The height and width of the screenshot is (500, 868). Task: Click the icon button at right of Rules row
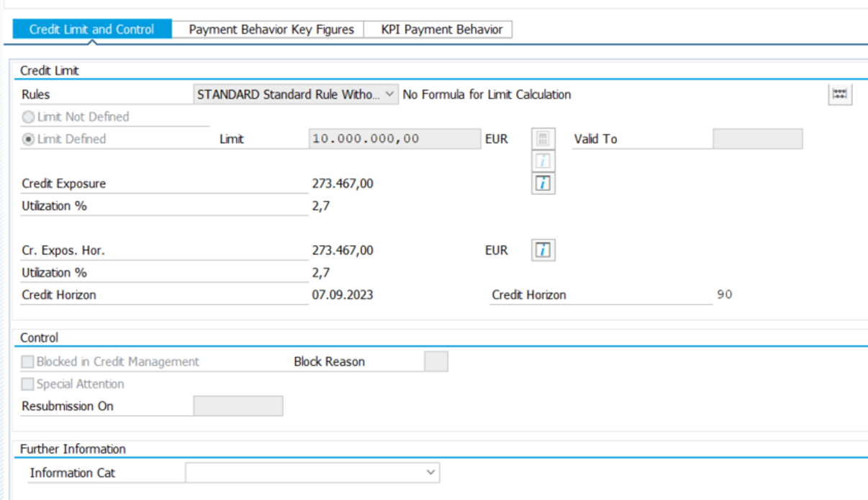[x=840, y=94]
